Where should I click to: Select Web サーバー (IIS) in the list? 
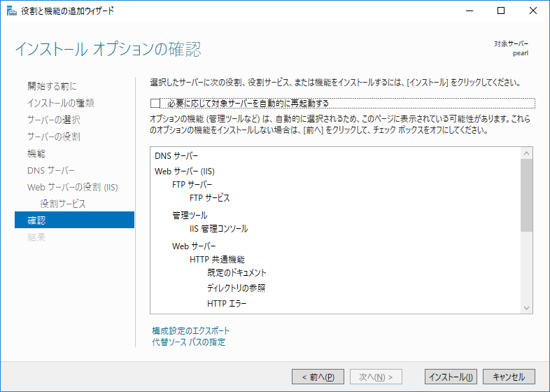[x=185, y=171]
